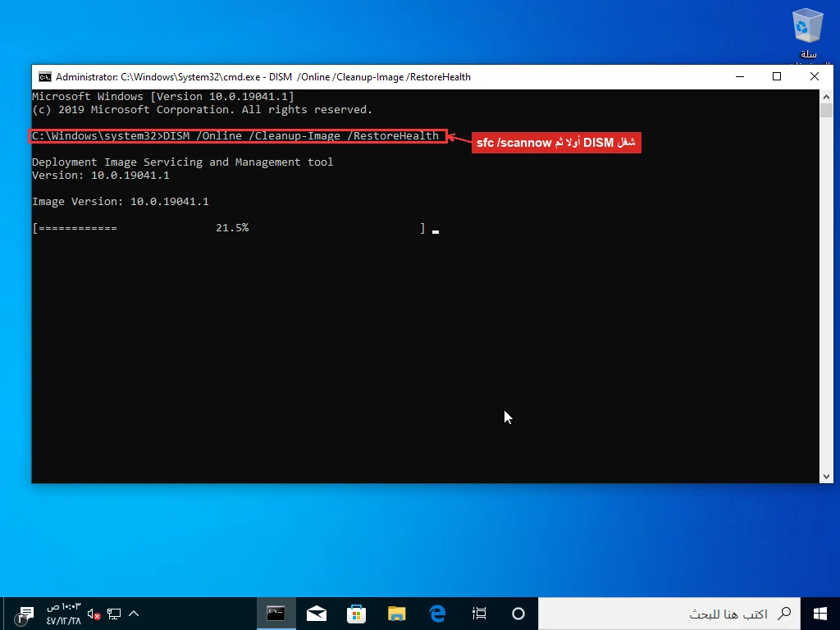Image resolution: width=840 pixels, height=630 pixels.
Task: Toggle the muted volume speaker icon
Action: [94, 614]
